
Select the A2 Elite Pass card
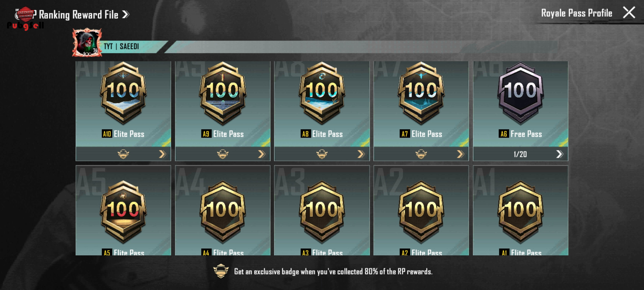421,210
